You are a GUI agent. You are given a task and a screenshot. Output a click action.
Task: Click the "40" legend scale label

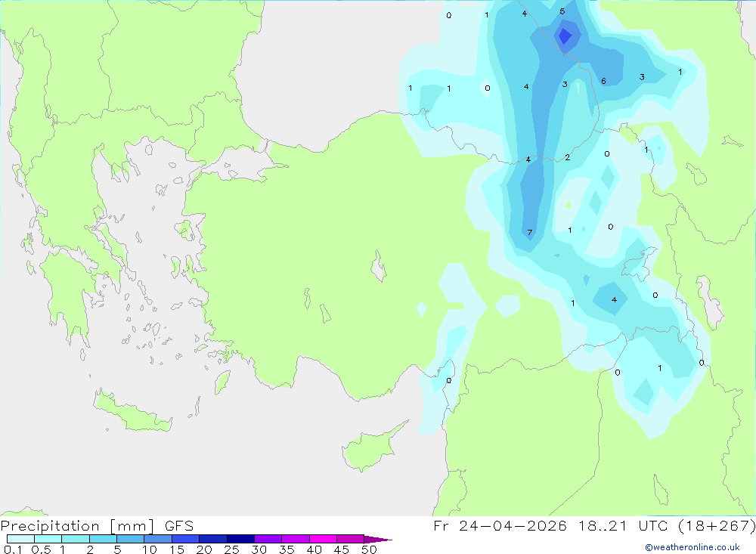(x=314, y=549)
